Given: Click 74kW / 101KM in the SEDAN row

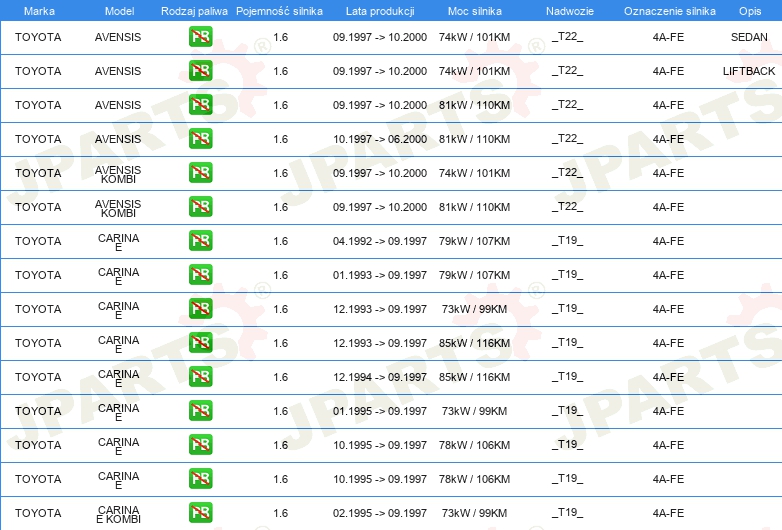Looking at the screenshot, I should click(x=474, y=37).
